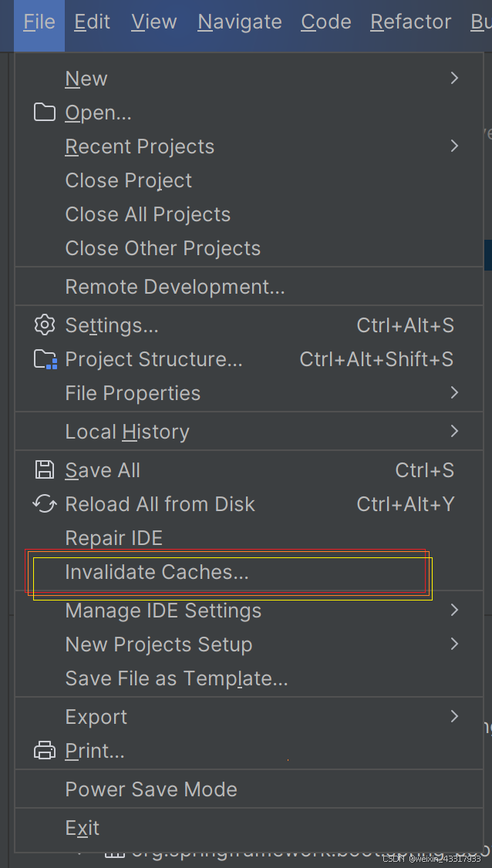Expand the New submenu arrow
Image resolution: width=492 pixels, height=868 pixels.
[454, 78]
